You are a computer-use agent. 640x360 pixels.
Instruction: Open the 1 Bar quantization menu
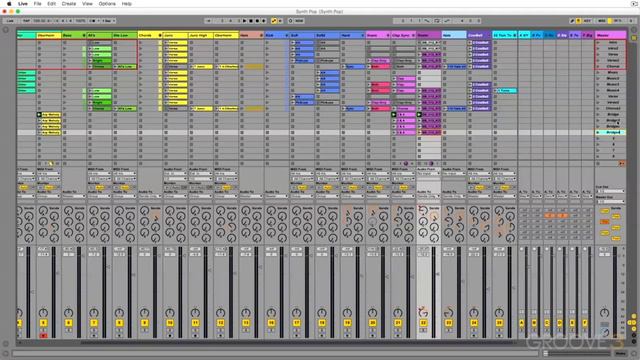[x=109, y=20]
